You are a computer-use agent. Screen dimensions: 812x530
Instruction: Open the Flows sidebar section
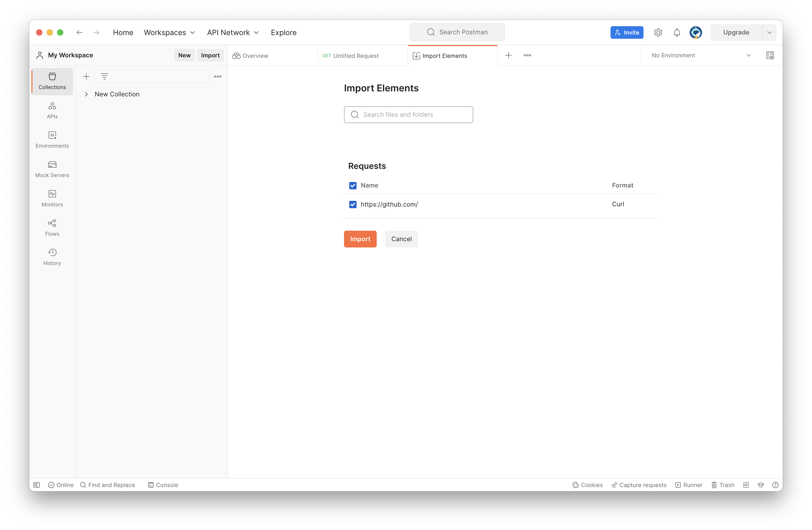click(52, 228)
